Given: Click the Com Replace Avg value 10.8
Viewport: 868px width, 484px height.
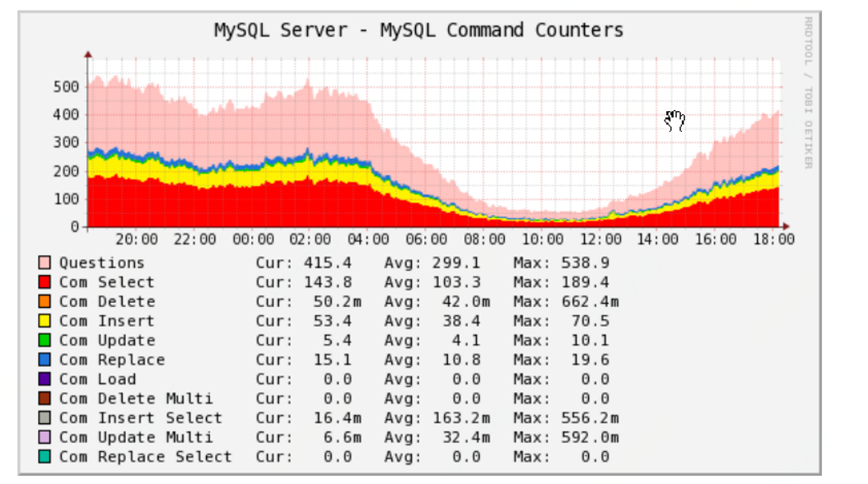Looking at the screenshot, I should 461,360.
